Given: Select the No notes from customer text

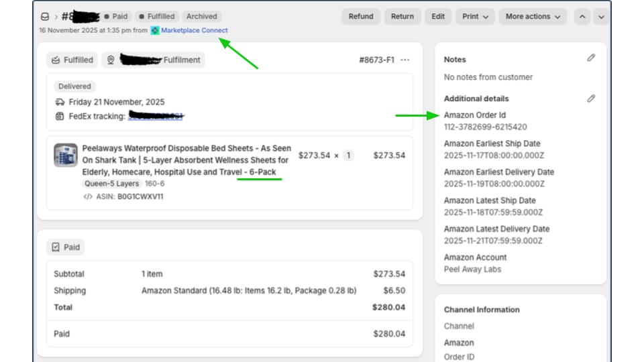Looking at the screenshot, I should (488, 77).
